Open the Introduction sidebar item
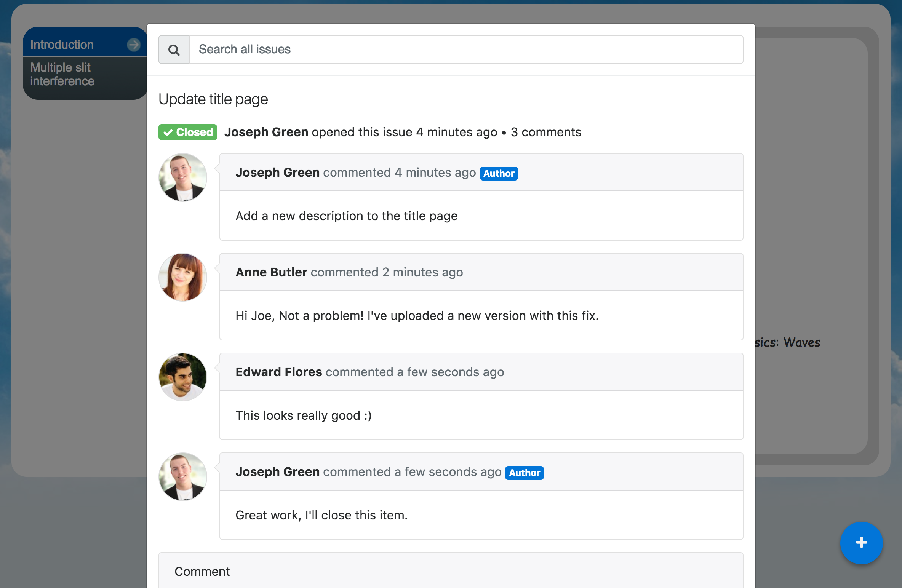 tap(62, 45)
